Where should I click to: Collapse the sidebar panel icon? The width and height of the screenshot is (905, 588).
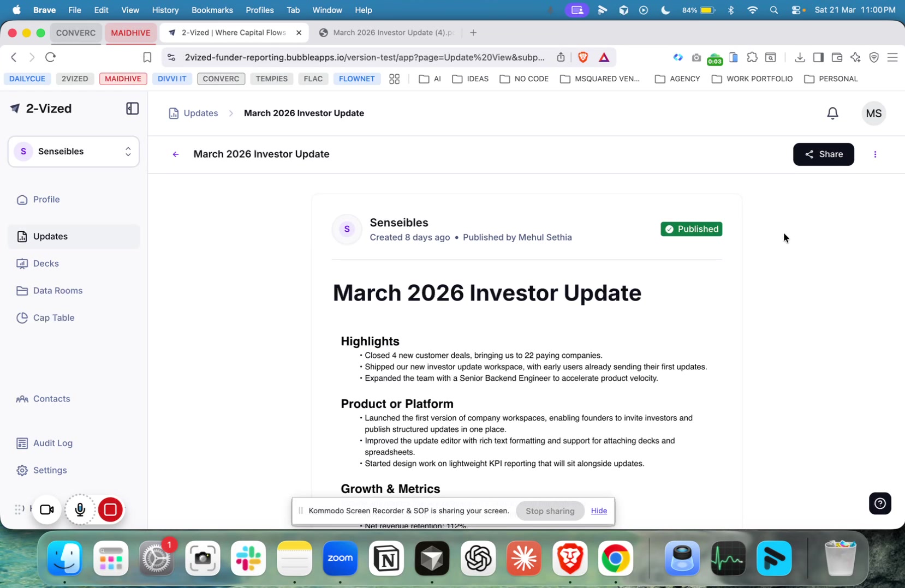pyautogui.click(x=132, y=109)
